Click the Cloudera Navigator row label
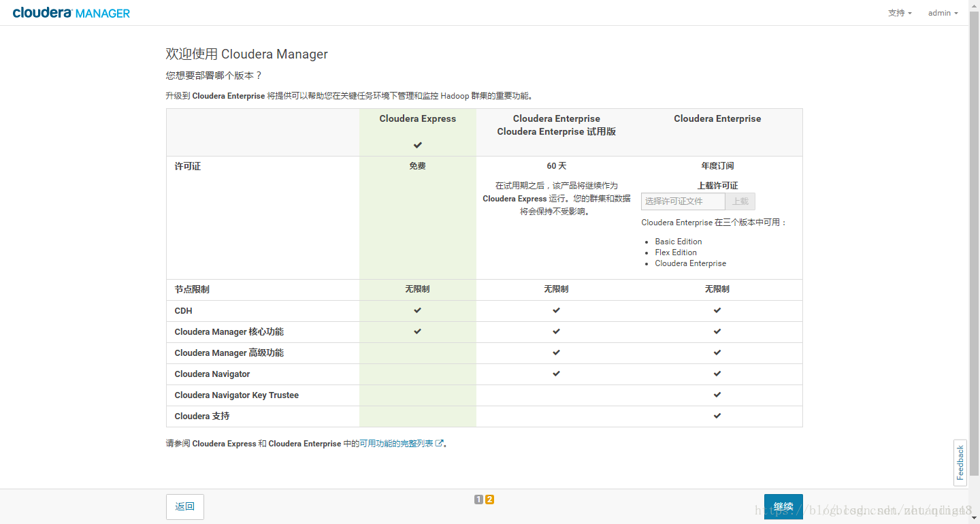 click(x=212, y=374)
